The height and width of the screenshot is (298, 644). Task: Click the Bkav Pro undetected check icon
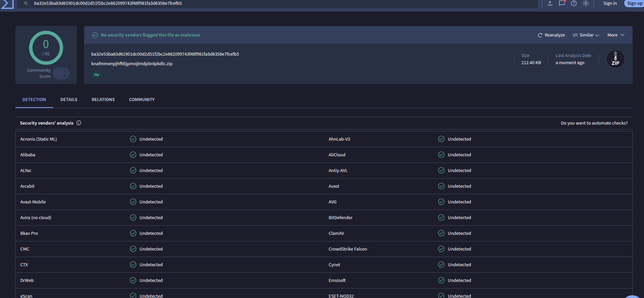click(133, 233)
